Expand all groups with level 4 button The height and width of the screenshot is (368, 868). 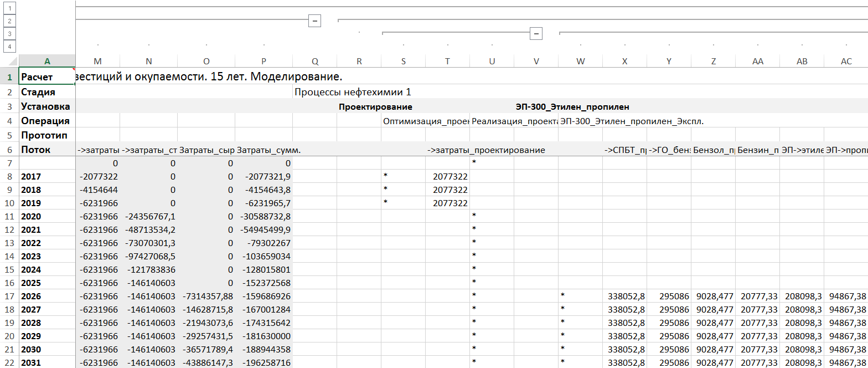[11, 47]
